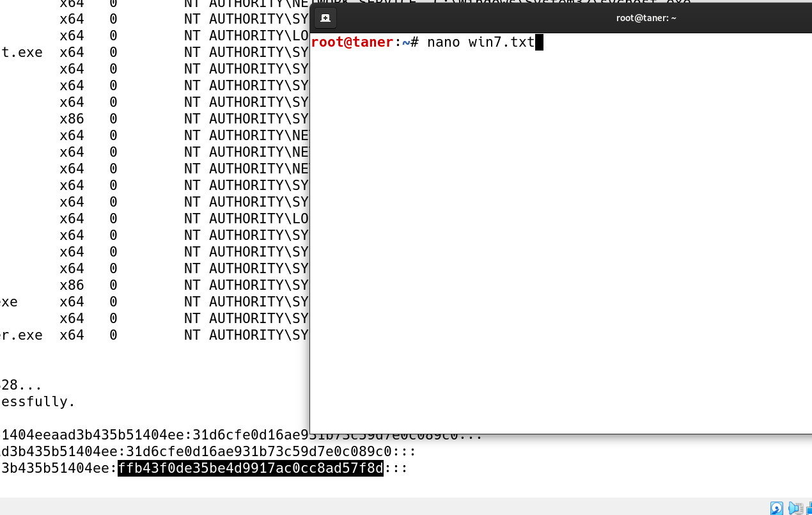This screenshot has height=515, width=812.
Task: Click the highlighted hash ffb43f0de35be4d9917ac0cc8ad57f8d
Action: pyautogui.click(x=251, y=468)
